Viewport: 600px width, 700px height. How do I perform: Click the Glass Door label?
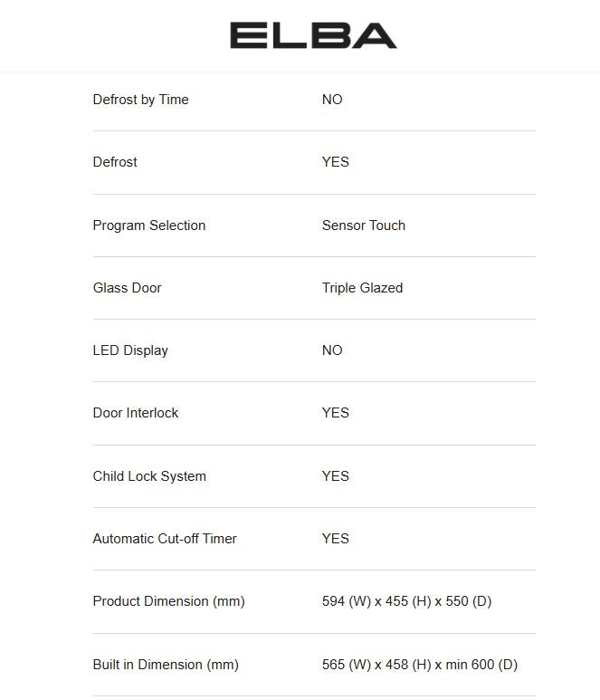click(x=127, y=288)
